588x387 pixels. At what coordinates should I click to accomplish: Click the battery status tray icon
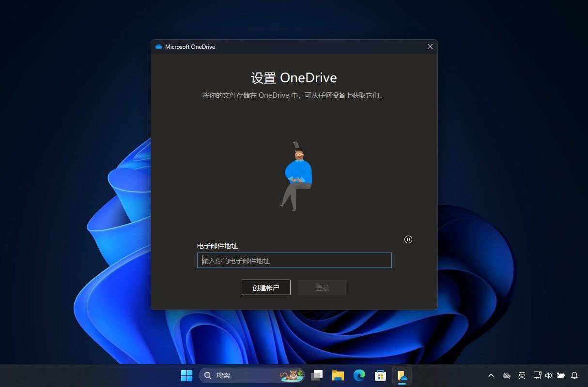click(x=560, y=375)
